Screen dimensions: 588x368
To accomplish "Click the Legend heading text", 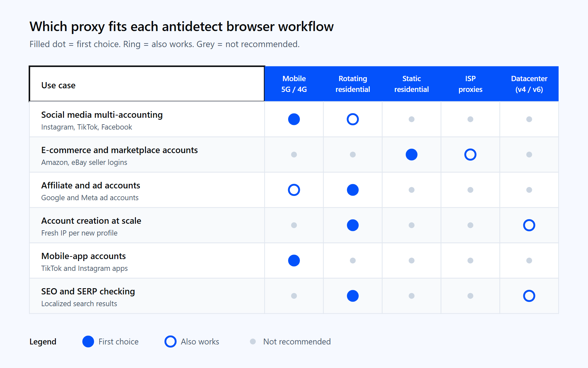I will point(43,342).
